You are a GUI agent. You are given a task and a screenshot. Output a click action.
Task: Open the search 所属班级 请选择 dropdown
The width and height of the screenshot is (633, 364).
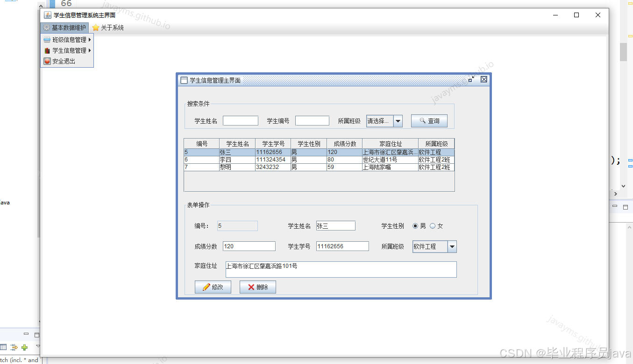[384, 121]
